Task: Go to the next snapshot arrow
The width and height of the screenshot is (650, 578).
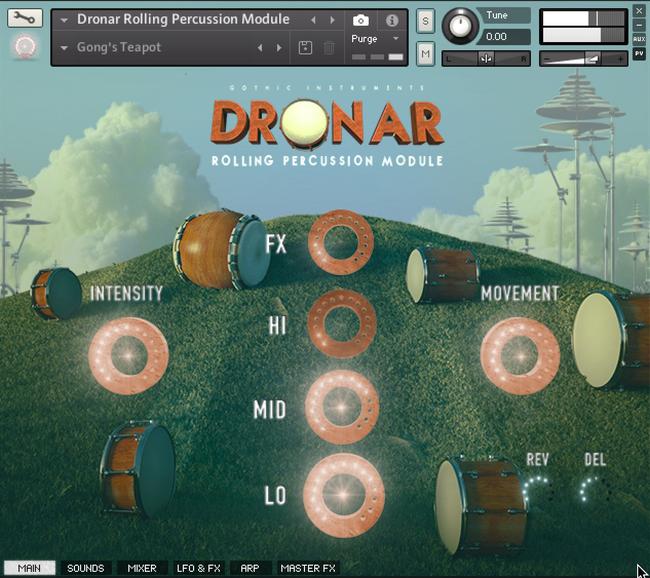Action: pyautogui.click(x=279, y=48)
